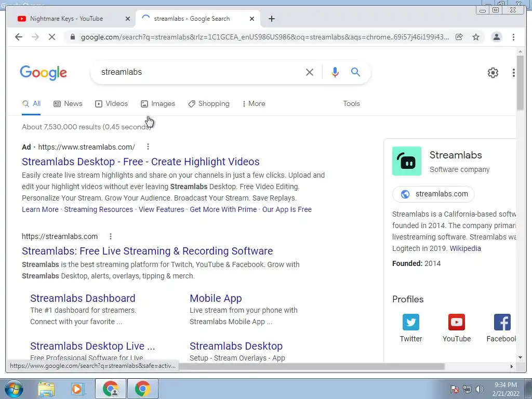
Task: Open the Streamlabs Desktop sitelink
Action: click(236, 346)
